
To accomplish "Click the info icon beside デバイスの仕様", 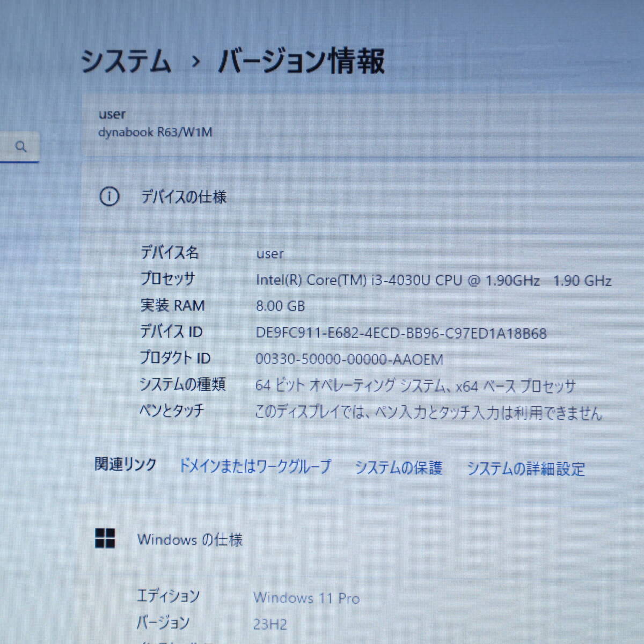I will coord(109,196).
